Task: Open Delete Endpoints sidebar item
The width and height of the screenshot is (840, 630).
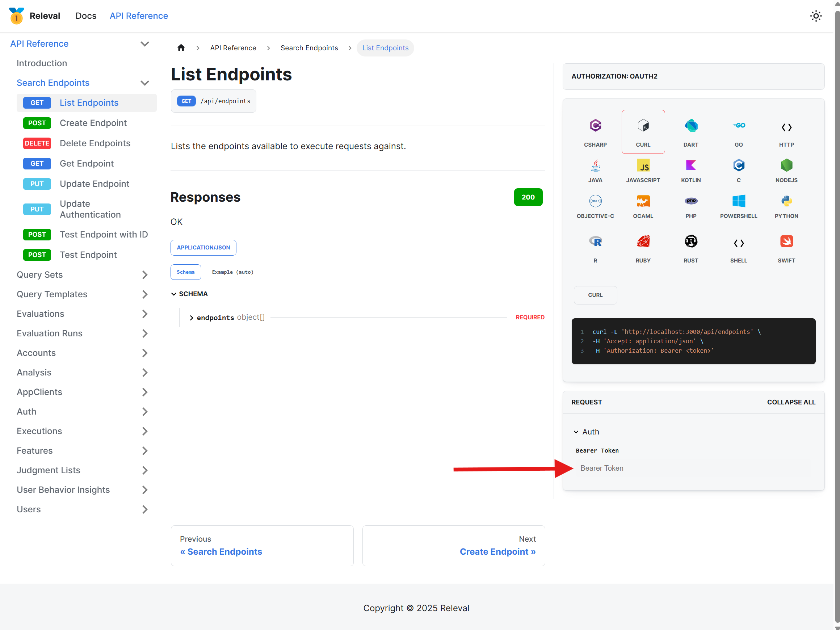Action: click(87, 143)
